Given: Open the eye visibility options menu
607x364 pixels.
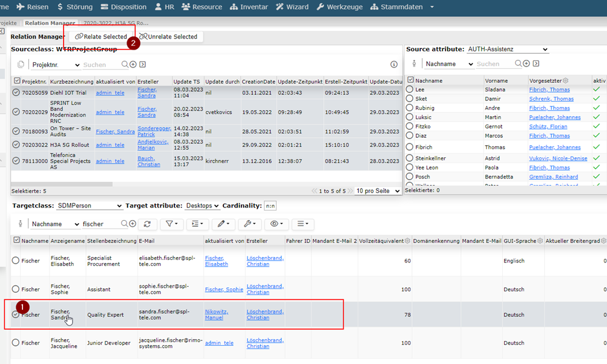Looking at the screenshot, I should (x=277, y=224).
